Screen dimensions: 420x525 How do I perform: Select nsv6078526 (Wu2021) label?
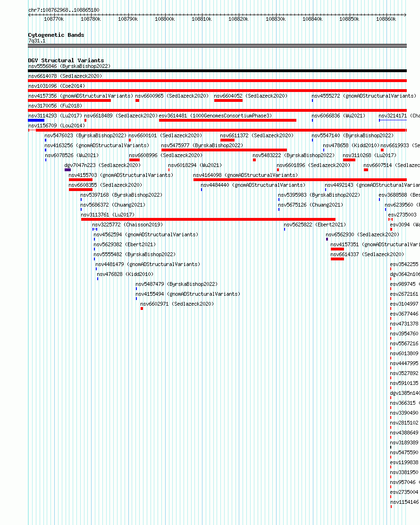click(x=72, y=155)
